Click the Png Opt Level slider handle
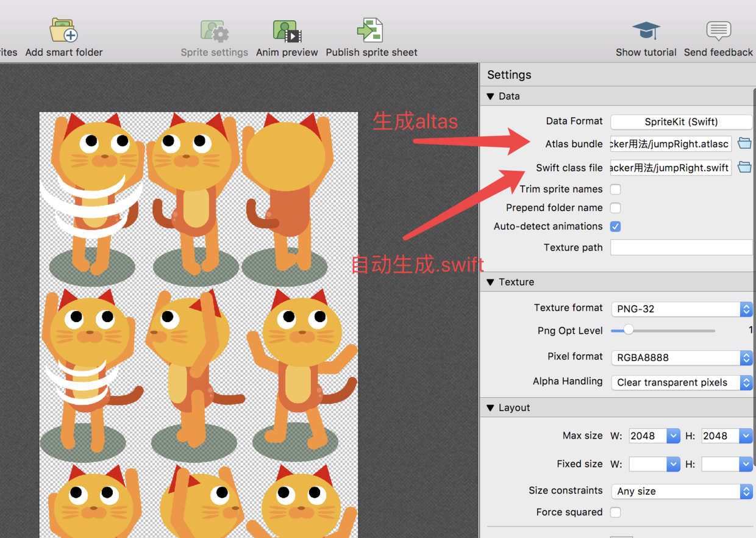This screenshot has height=538, width=756. pyautogui.click(x=629, y=330)
